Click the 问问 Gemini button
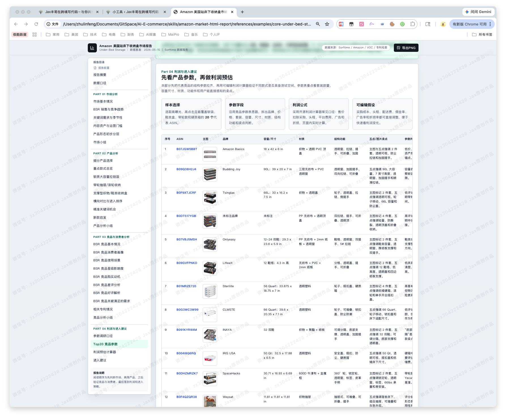The width and height of the screenshot is (506, 420). pos(479,12)
